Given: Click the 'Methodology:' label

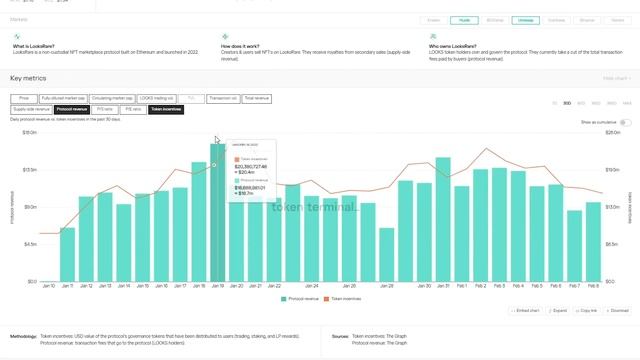Looking at the screenshot, I should click(x=23, y=336).
